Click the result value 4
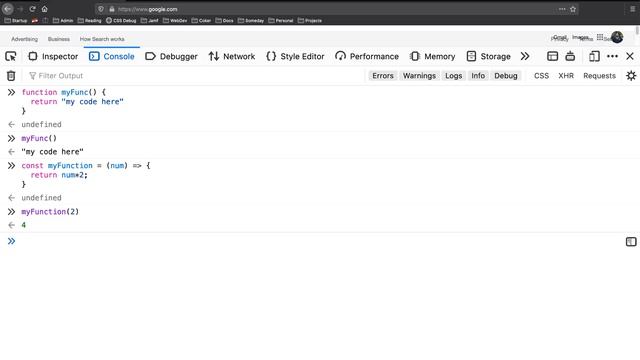The height and width of the screenshot is (360, 640). point(24,225)
